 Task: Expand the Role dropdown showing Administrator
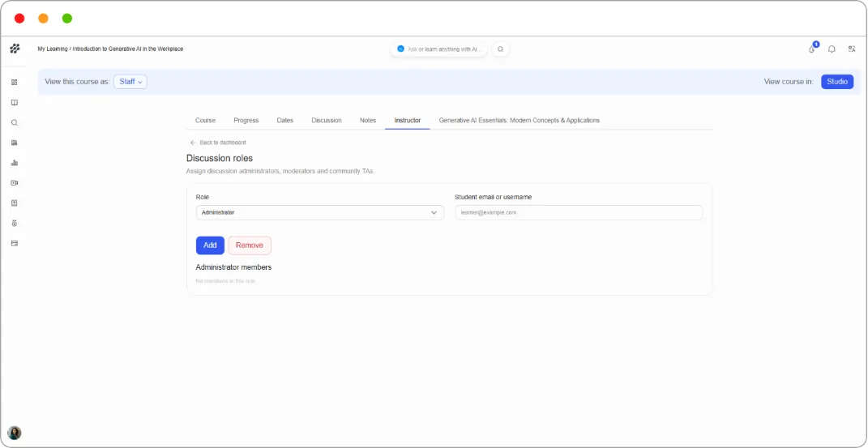[x=320, y=212]
